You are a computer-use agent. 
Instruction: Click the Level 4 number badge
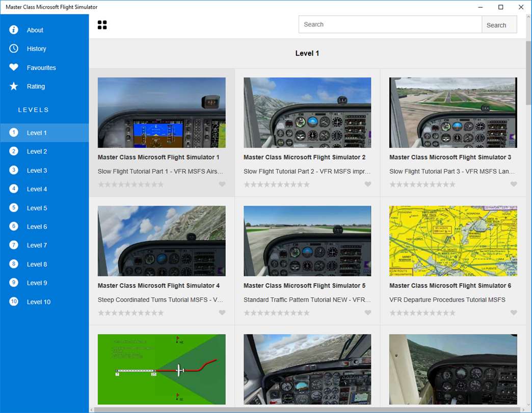tap(14, 189)
